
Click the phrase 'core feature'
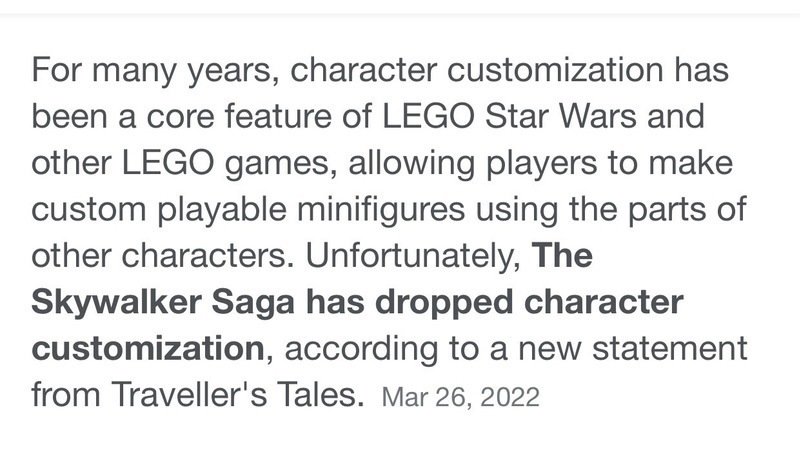[x=208, y=119]
